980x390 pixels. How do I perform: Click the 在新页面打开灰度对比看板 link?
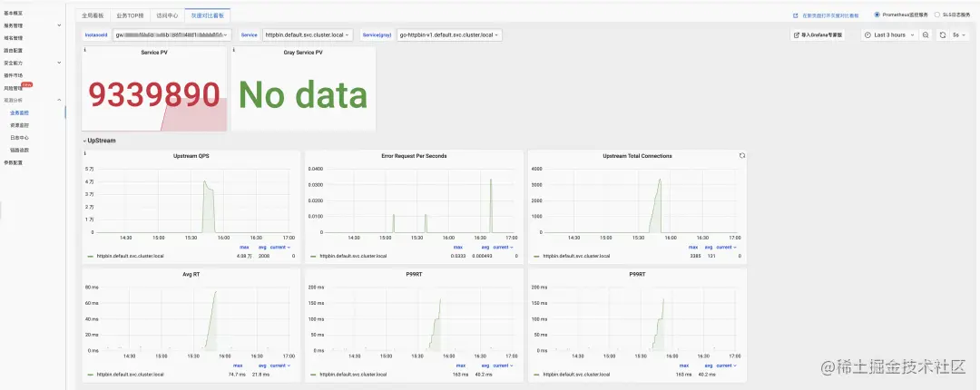830,15
